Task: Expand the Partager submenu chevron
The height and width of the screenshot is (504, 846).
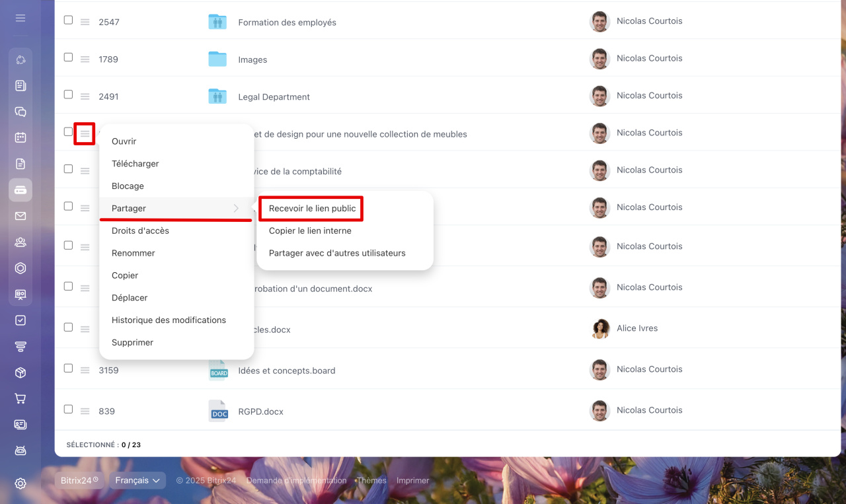Action: click(x=237, y=208)
